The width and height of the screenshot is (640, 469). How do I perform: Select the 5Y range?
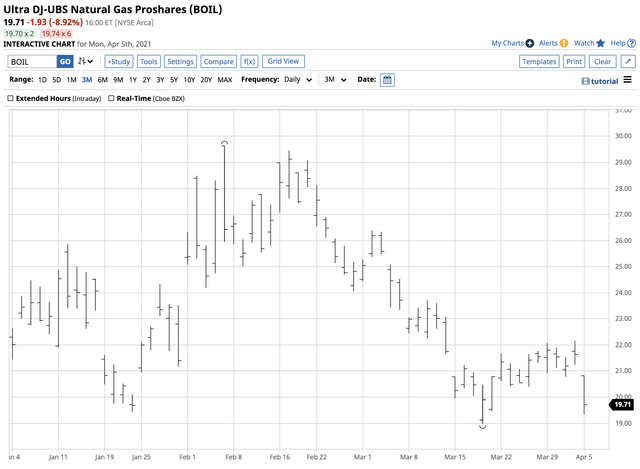click(174, 80)
